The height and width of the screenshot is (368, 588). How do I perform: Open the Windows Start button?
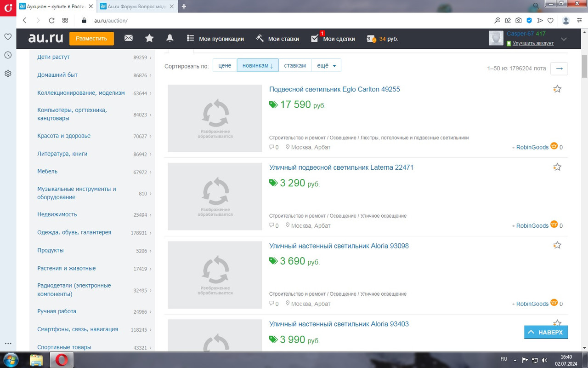pyautogui.click(x=11, y=359)
